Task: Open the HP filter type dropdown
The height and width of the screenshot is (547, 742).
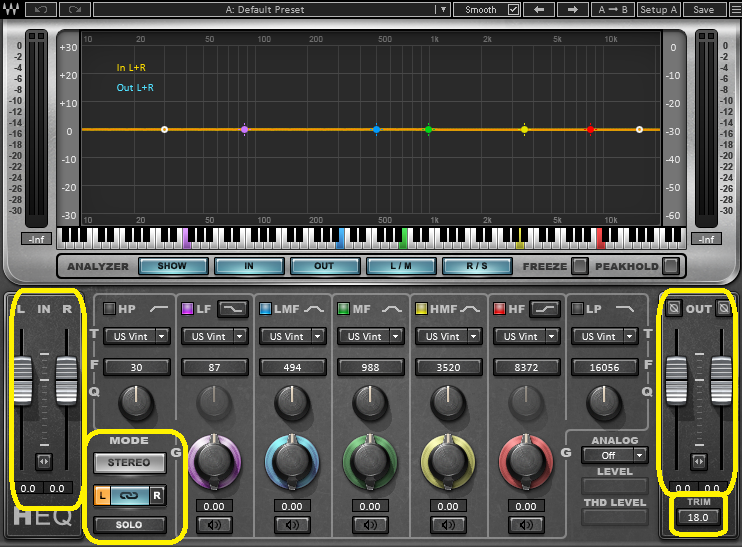Action: point(139,337)
